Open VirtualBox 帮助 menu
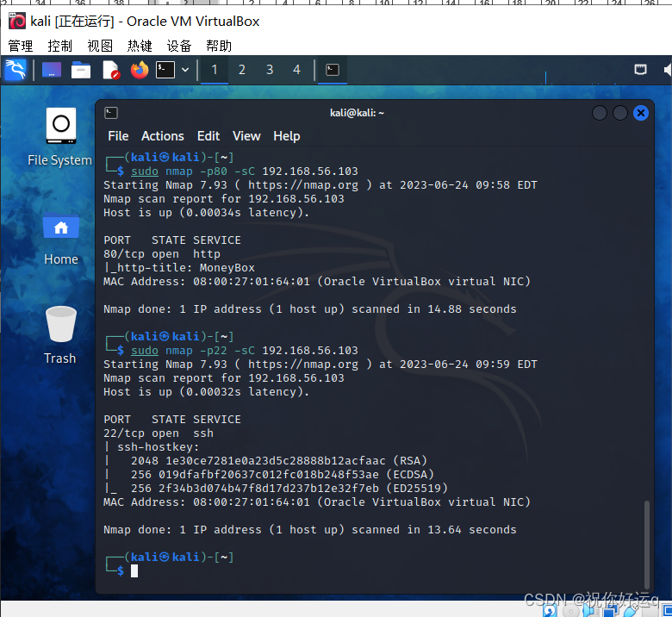The width and height of the screenshot is (672, 617). (219, 46)
